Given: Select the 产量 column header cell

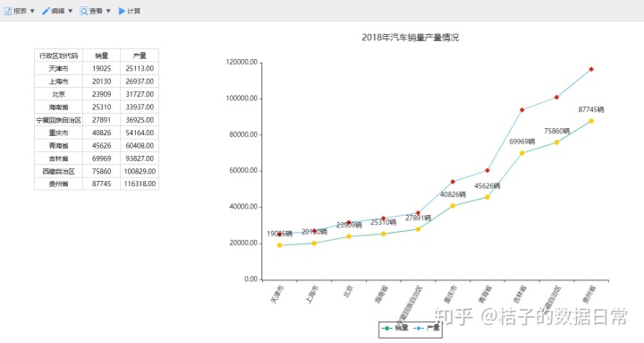Looking at the screenshot, I should 140,56.
